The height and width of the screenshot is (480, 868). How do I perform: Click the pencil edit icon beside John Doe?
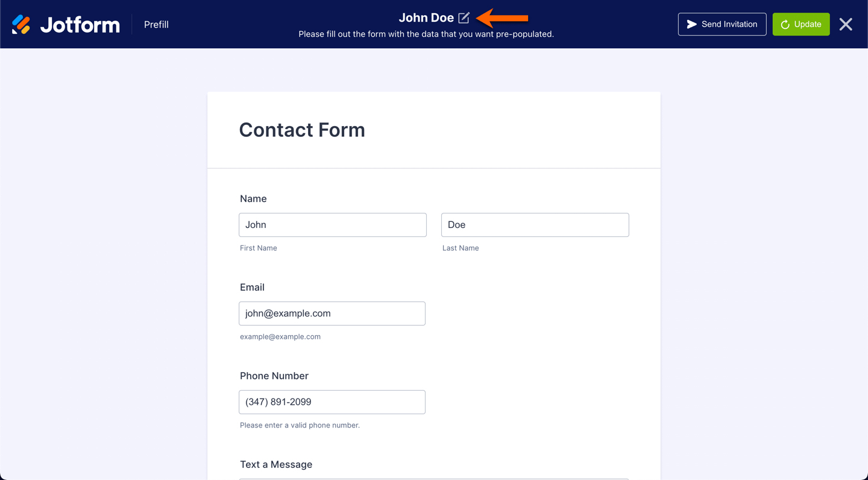pyautogui.click(x=464, y=18)
